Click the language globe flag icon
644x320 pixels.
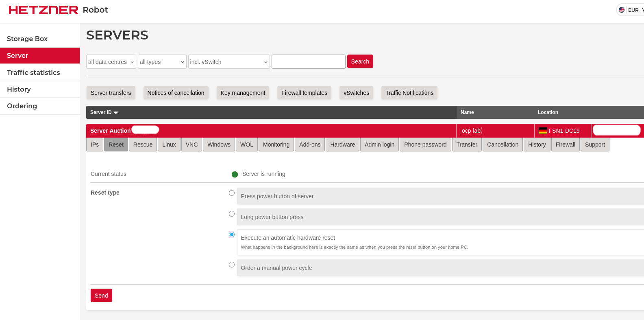(x=622, y=10)
